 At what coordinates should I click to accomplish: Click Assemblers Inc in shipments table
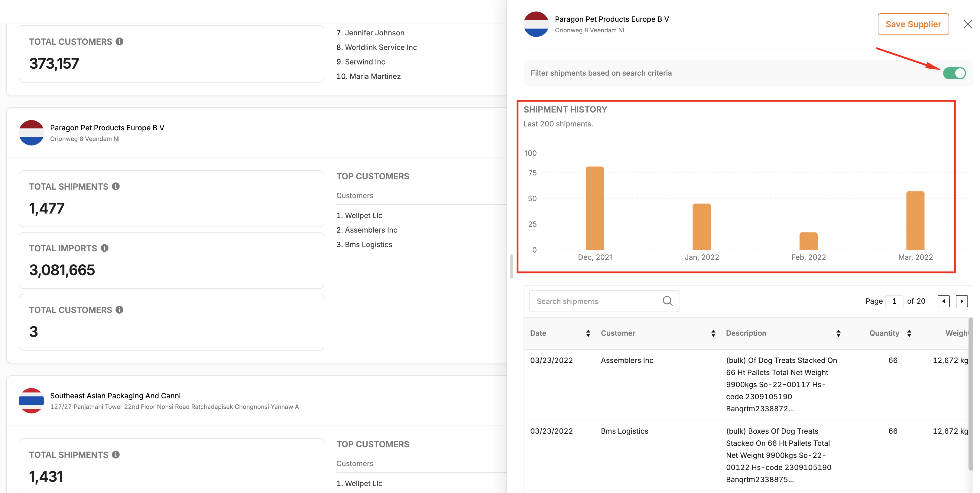[x=627, y=360]
